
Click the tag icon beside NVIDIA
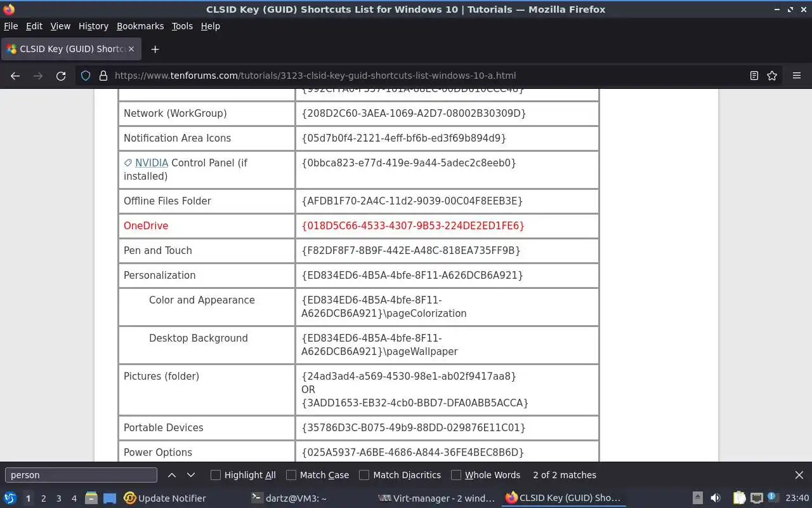[128, 163]
